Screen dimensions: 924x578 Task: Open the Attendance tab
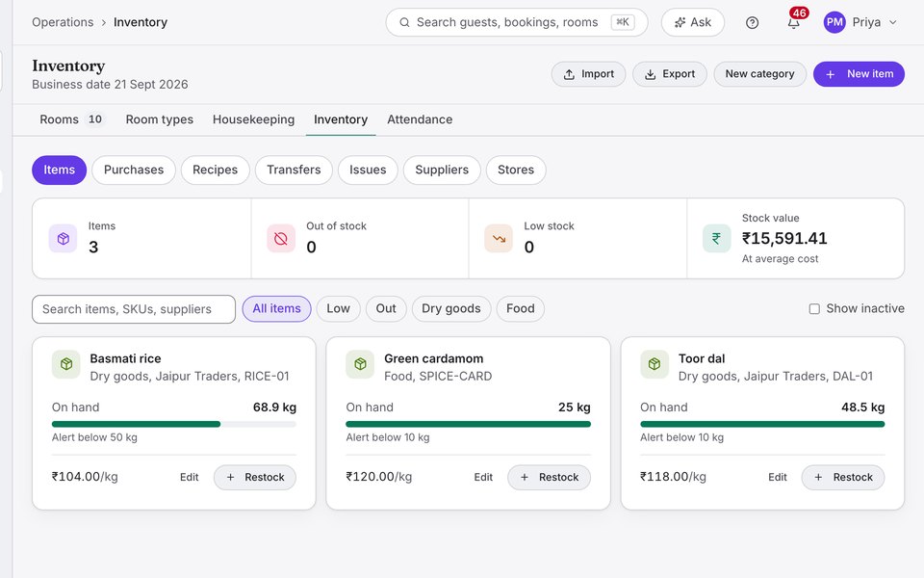pos(420,119)
